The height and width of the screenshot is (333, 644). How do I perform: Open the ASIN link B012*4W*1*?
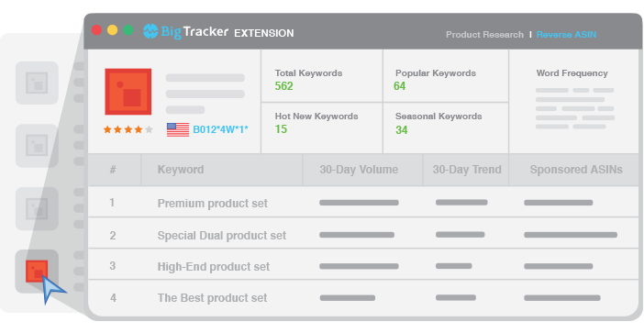220,129
